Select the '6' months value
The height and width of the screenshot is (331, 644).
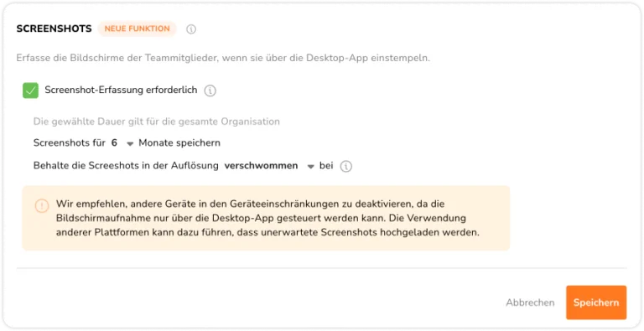[x=115, y=143]
